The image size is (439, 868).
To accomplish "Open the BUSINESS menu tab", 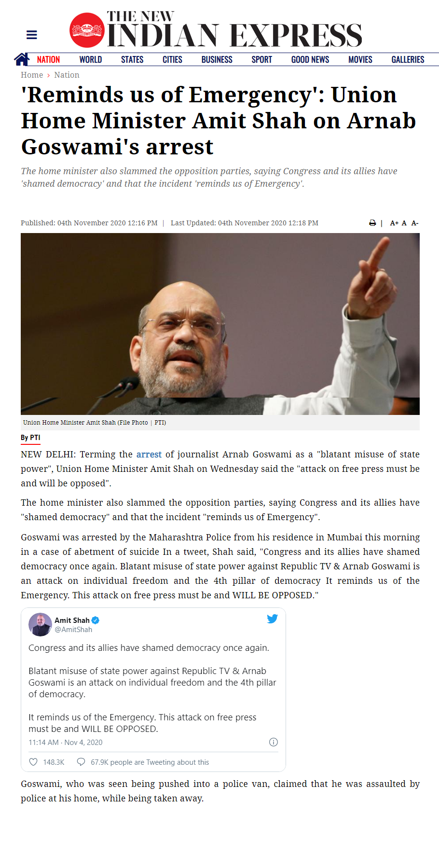I will pos(217,59).
